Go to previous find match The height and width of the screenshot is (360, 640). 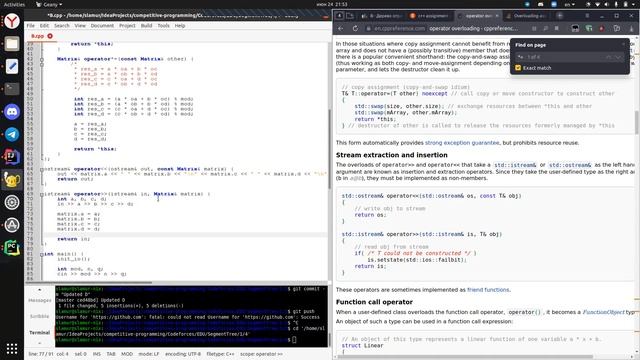click(x=609, y=57)
